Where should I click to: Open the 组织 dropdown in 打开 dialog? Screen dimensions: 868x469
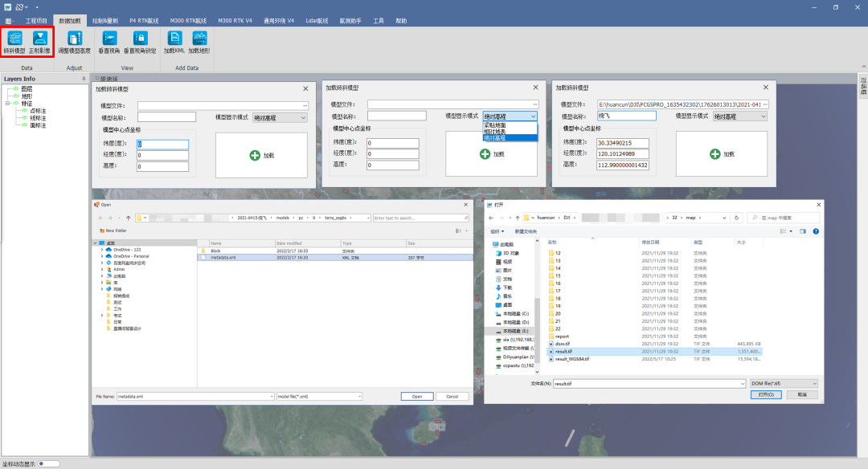(497, 231)
